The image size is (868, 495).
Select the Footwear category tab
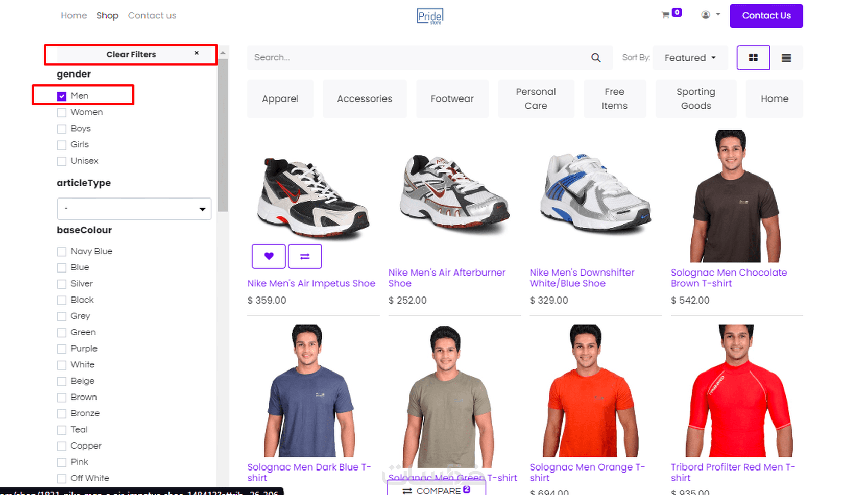452,99
